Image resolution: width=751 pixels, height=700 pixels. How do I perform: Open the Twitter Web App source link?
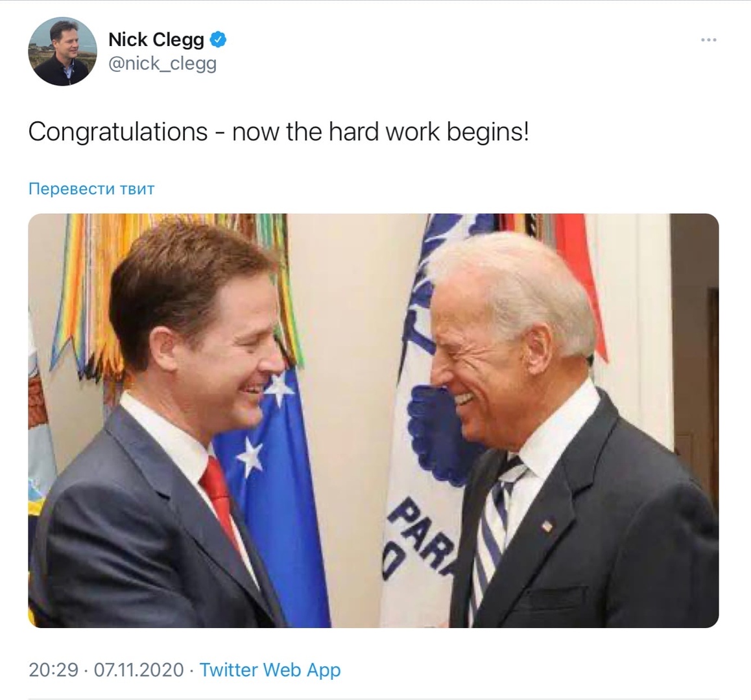(x=270, y=670)
